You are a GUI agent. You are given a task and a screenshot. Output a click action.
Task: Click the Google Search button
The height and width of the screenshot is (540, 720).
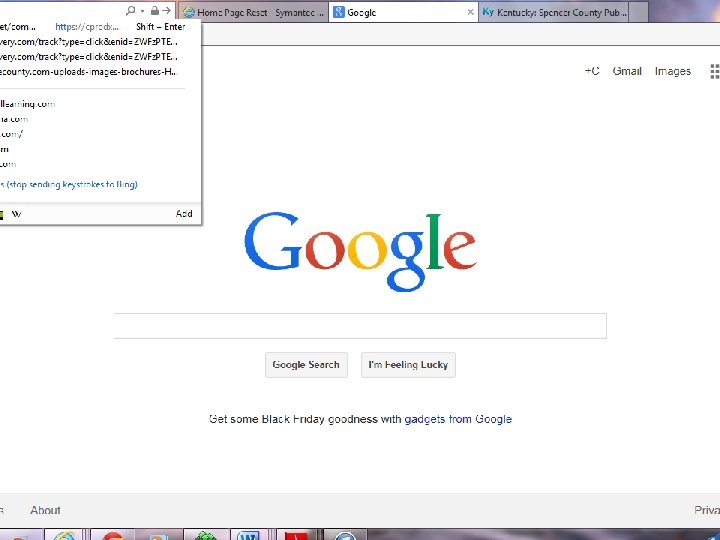coord(306,365)
